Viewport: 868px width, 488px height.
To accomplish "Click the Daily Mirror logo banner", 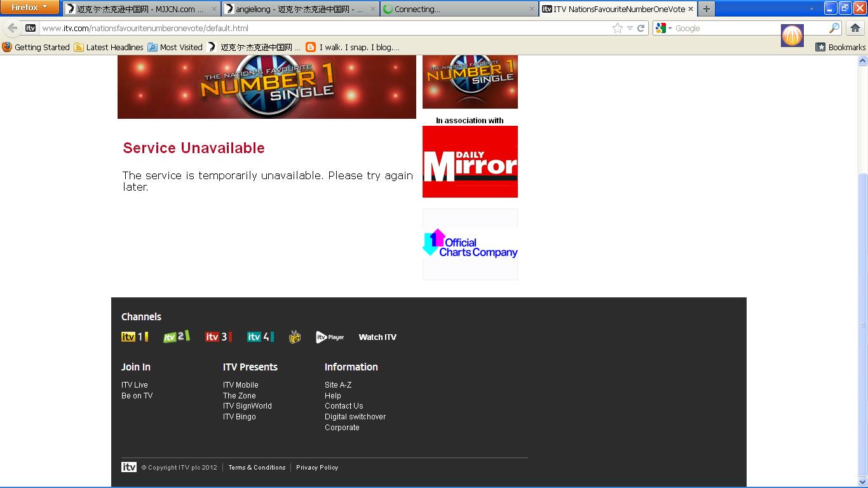I will pos(470,162).
